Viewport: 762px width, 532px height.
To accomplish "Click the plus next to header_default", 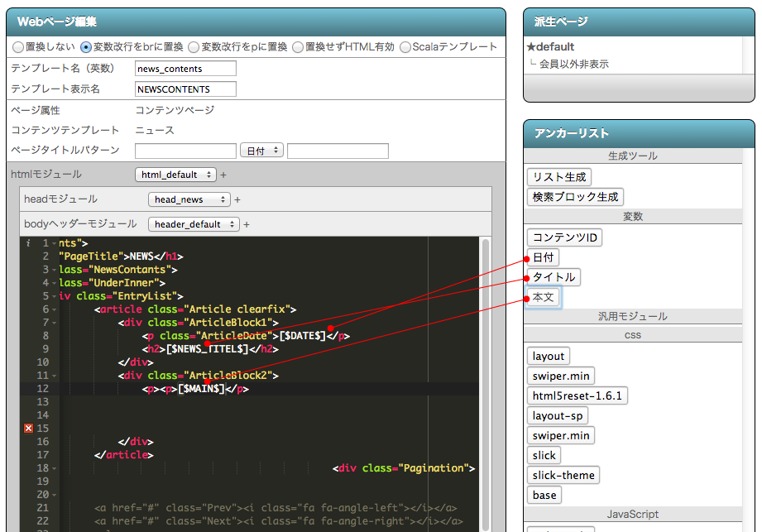I will pos(247,224).
